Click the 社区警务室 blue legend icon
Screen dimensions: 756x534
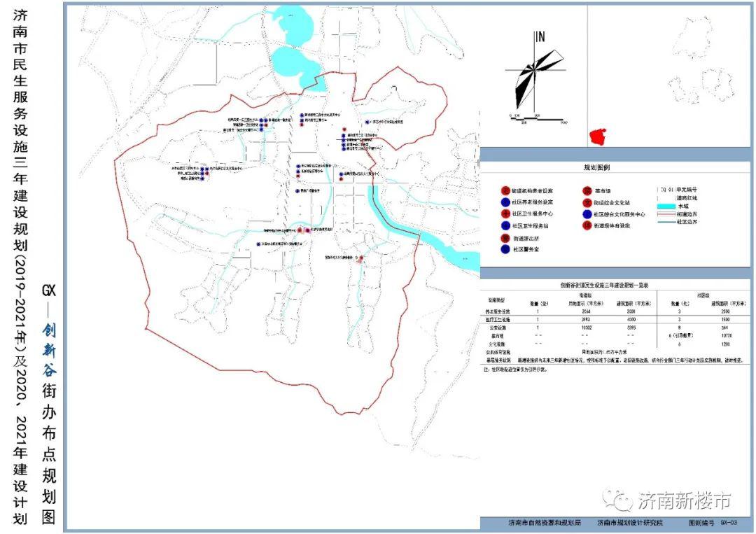[x=505, y=249]
